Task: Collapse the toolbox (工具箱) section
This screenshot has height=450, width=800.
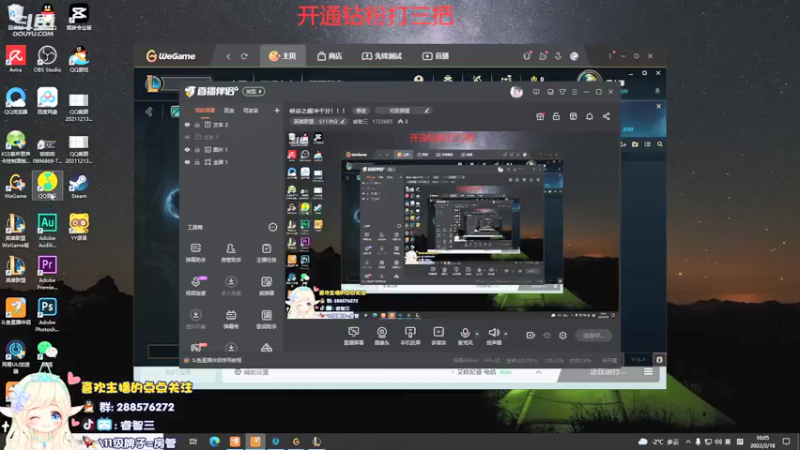Action: click(272, 227)
